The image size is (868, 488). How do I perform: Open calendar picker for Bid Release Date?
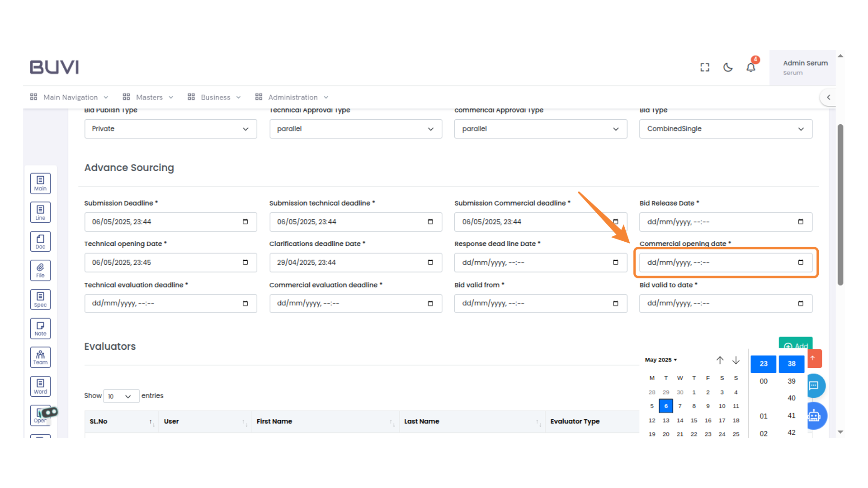(800, 222)
